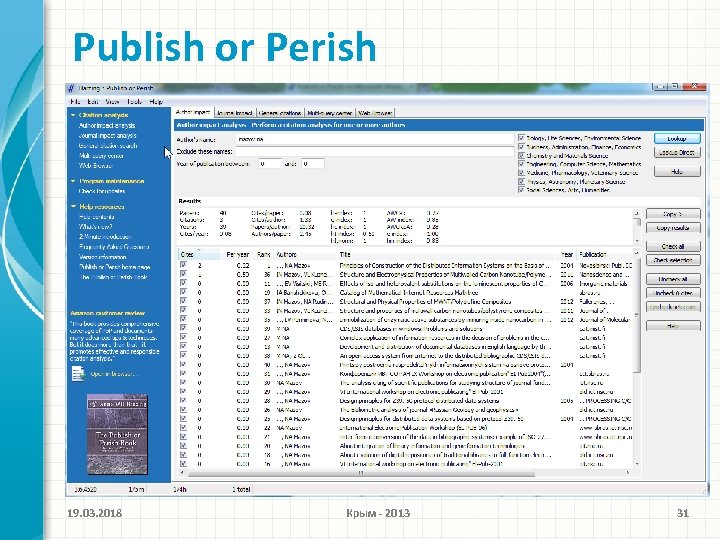720x540 pixels.
Task: Click the first year of publication field
Action: [x=270, y=163]
